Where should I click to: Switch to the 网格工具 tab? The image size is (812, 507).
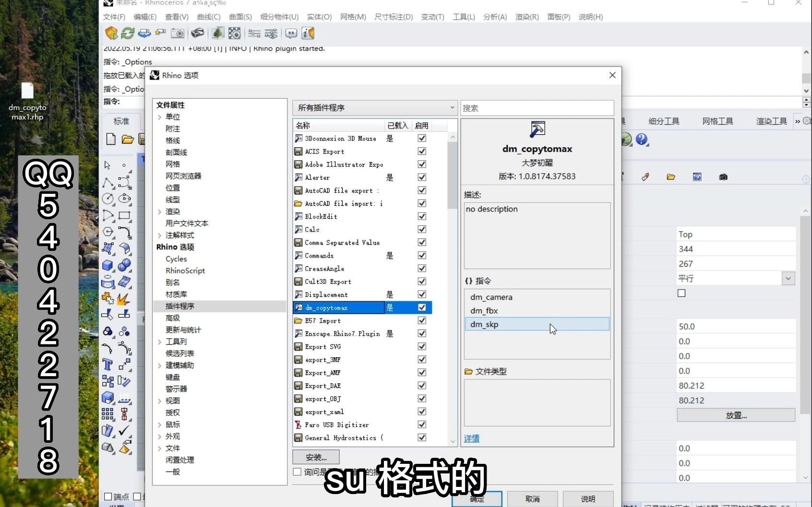[717, 121]
